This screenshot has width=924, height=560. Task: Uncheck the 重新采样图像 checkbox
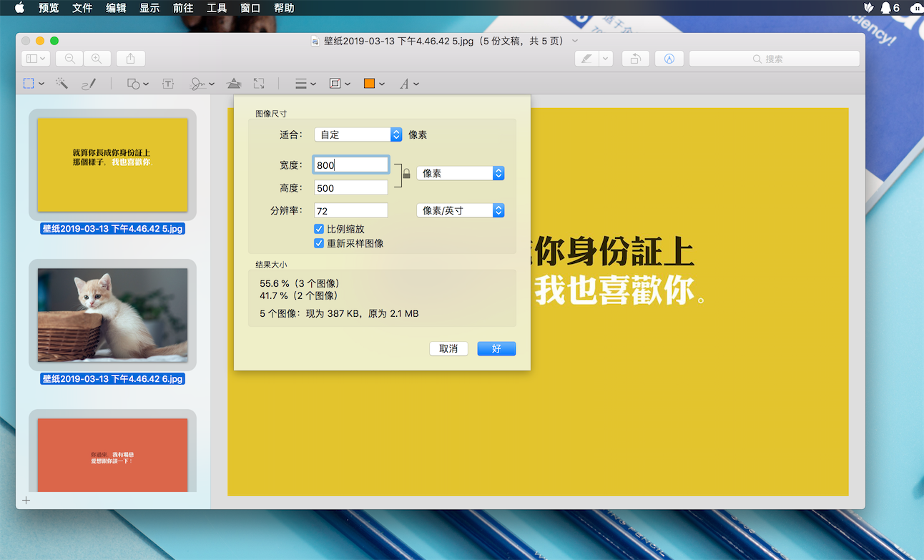[319, 243]
